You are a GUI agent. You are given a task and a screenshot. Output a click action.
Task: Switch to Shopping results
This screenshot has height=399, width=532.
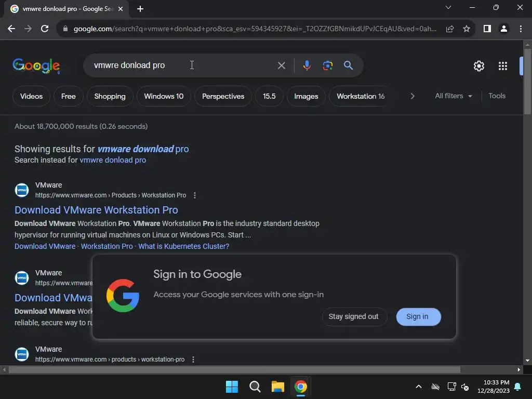coord(110,96)
